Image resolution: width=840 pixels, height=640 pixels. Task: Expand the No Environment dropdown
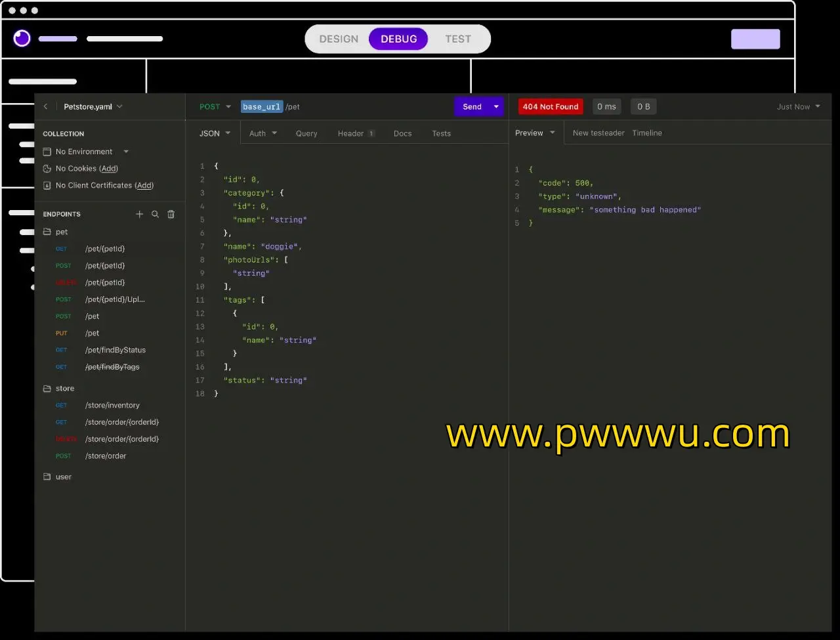pos(126,152)
